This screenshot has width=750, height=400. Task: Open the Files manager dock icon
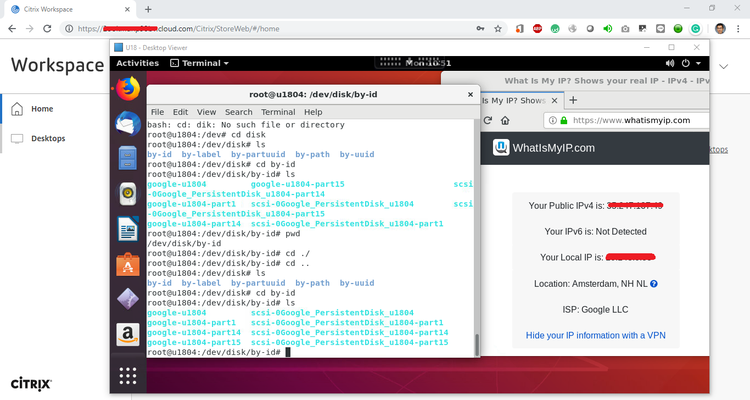pyautogui.click(x=128, y=158)
